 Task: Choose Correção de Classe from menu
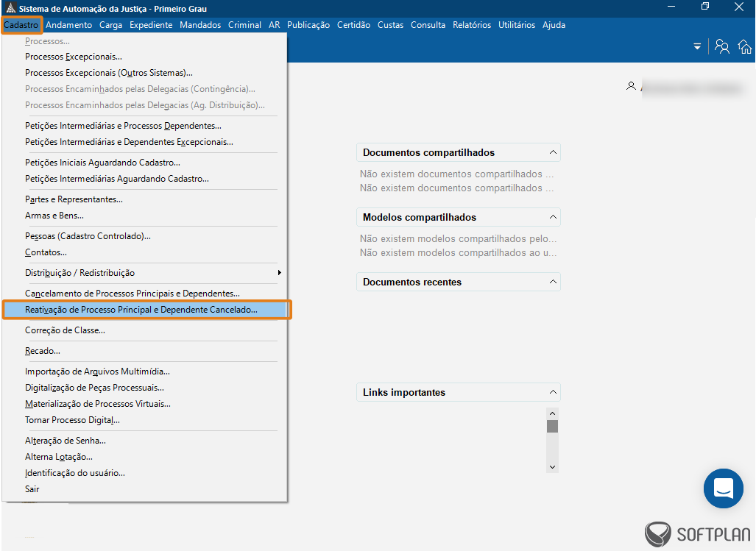(65, 330)
